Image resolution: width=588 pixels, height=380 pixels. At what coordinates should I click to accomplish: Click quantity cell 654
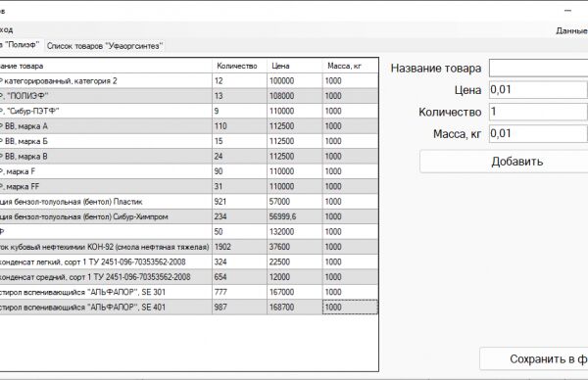click(239, 277)
